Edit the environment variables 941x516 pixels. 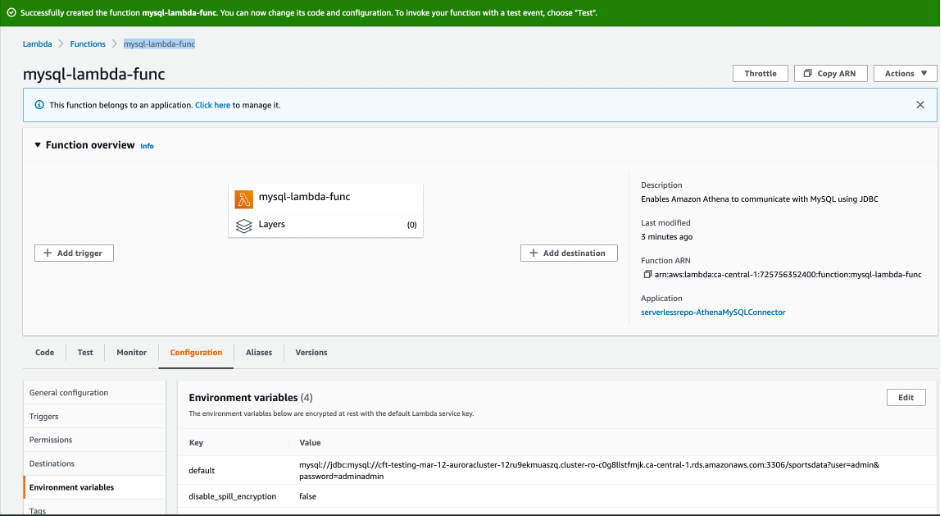tap(906, 397)
